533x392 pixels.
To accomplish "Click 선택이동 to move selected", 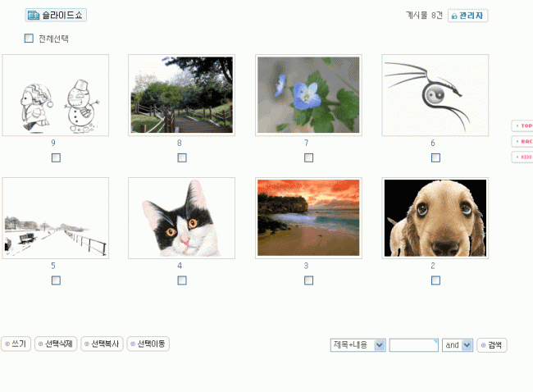I will coord(148,344).
